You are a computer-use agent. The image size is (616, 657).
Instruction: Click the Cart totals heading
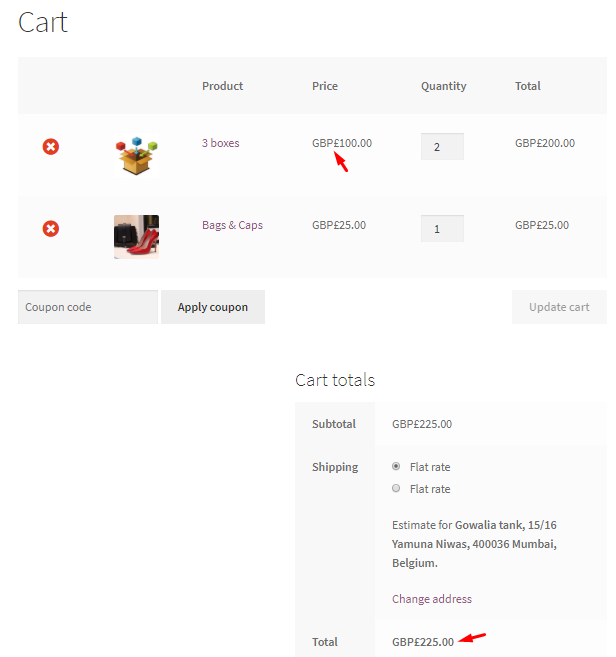[x=335, y=380]
